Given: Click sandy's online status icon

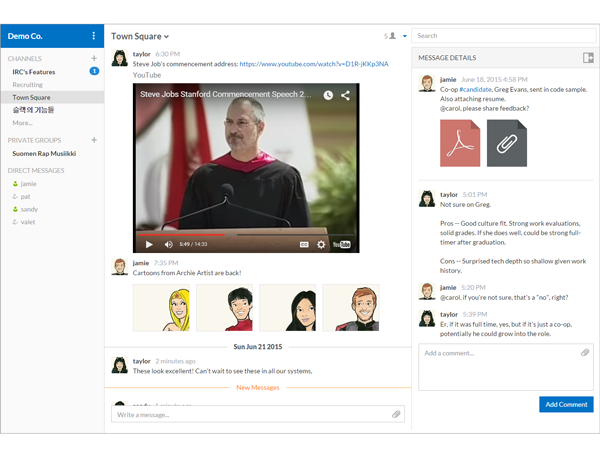Looking at the screenshot, I should coord(15,209).
